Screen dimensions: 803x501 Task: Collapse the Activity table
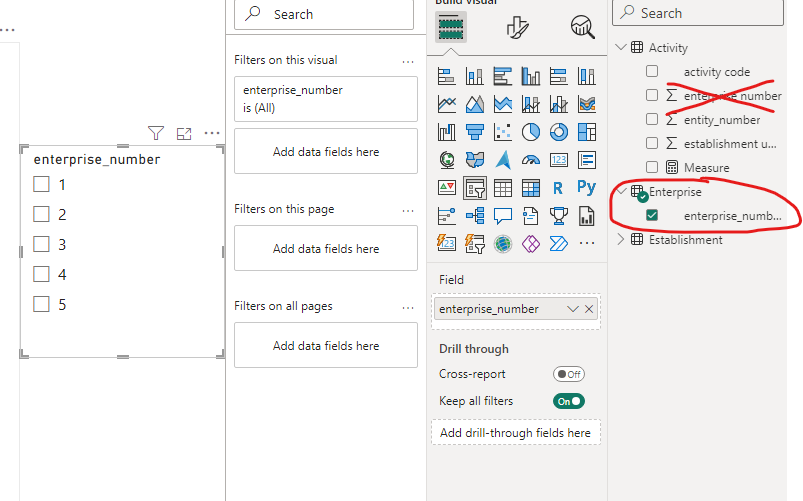click(x=621, y=47)
